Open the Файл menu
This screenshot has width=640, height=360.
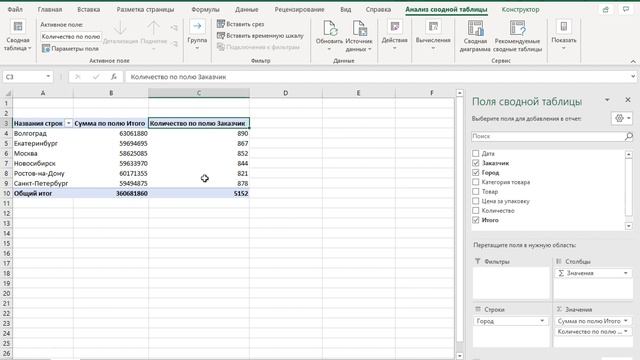point(15,9)
